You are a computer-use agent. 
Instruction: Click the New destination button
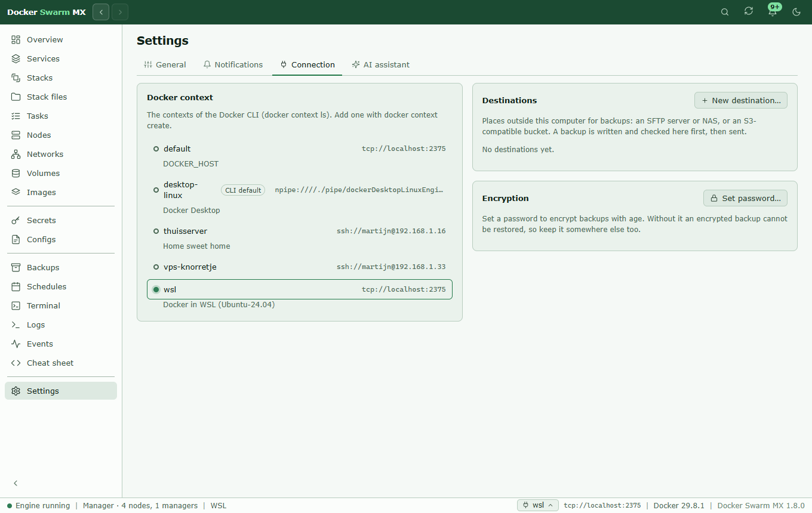[741, 100]
